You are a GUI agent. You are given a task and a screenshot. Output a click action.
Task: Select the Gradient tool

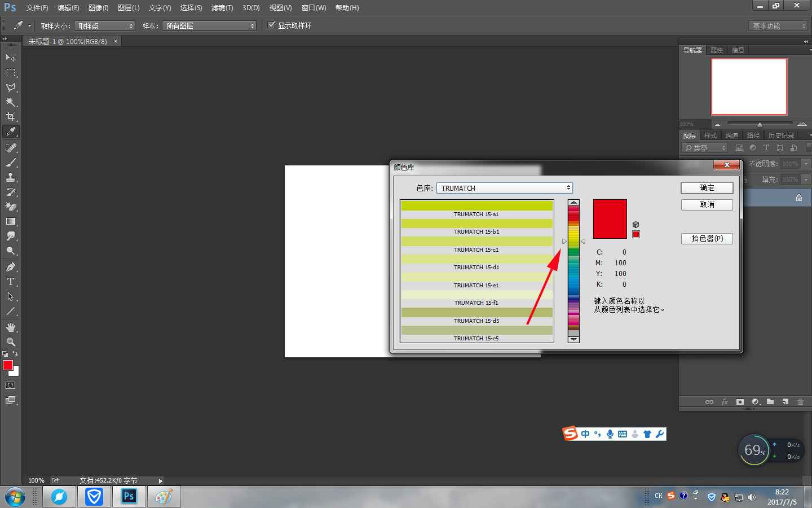(x=11, y=221)
